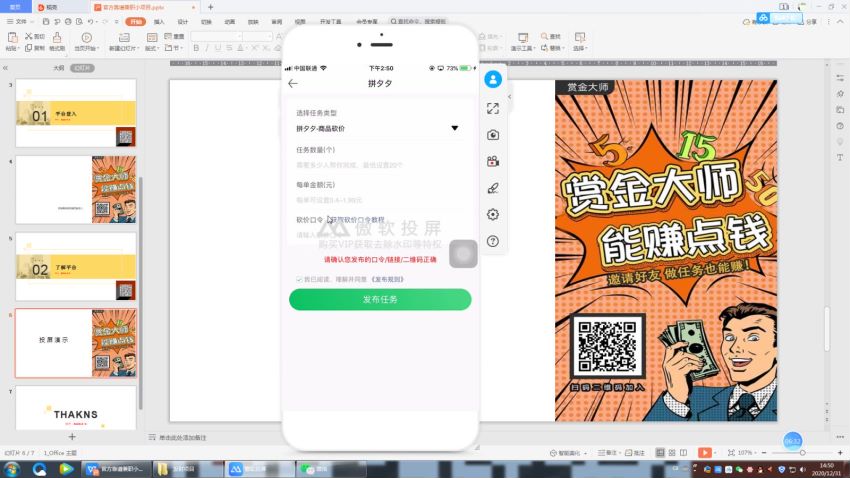Screen dimensions: 850x478
Task: Select slide 7 THAKNS thumbnail
Action: point(76,408)
